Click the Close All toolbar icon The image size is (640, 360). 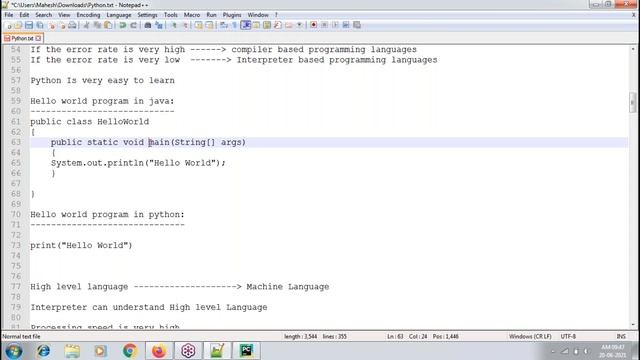(62, 25)
